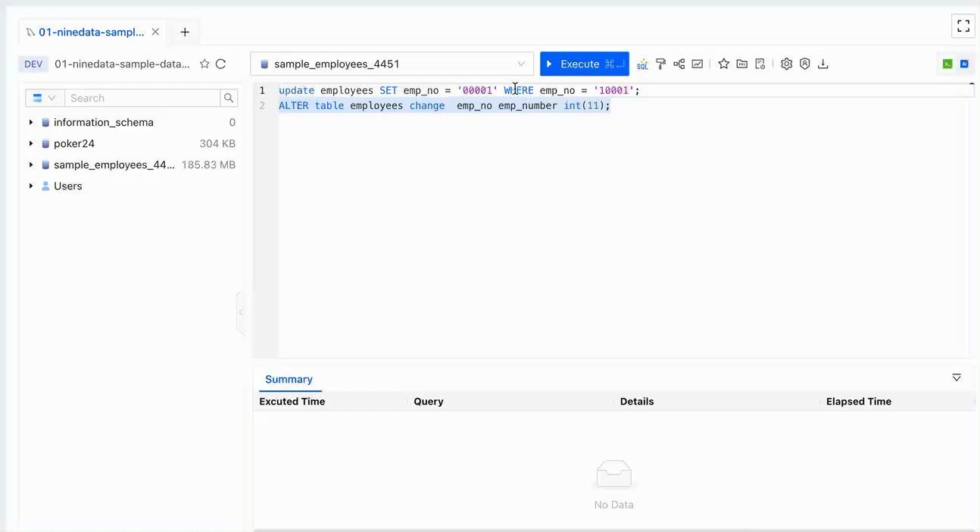Open the sample_employees_4451 database dropdown
The height and width of the screenshot is (532, 980).
point(392,64)
